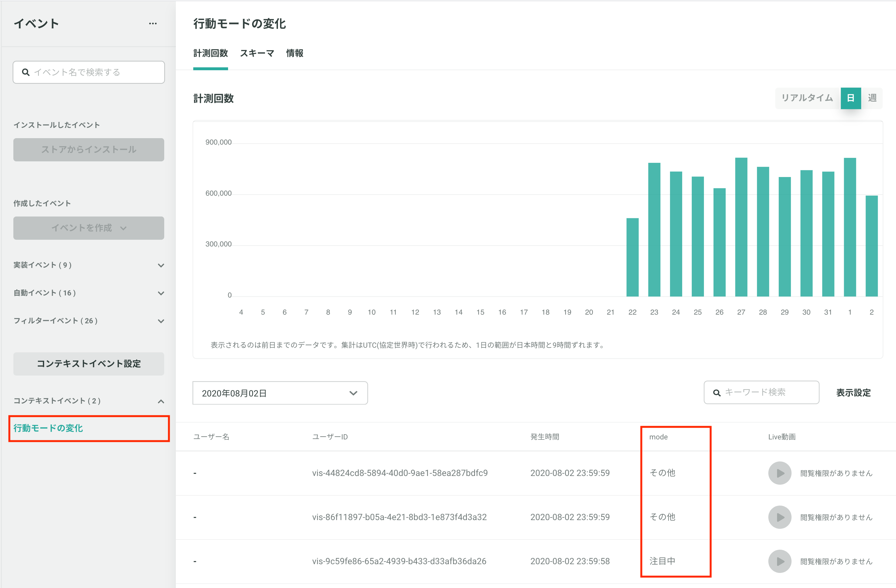This screenshot has height=588, width=896.
Task: Click ストアからインストール button
Action: point(89,149)
